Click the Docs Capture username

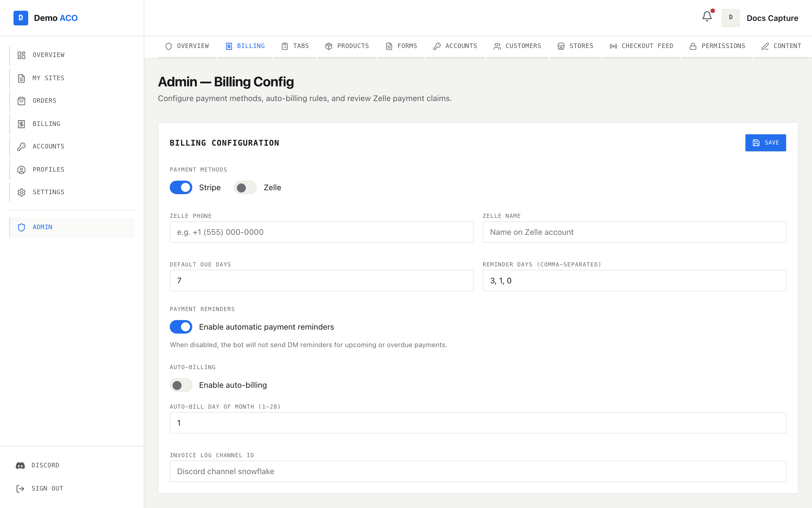coord(773,18)
